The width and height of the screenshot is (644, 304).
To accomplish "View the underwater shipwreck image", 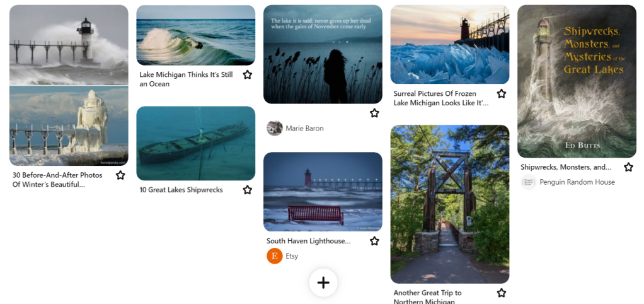I will click(x=195, y=143).
